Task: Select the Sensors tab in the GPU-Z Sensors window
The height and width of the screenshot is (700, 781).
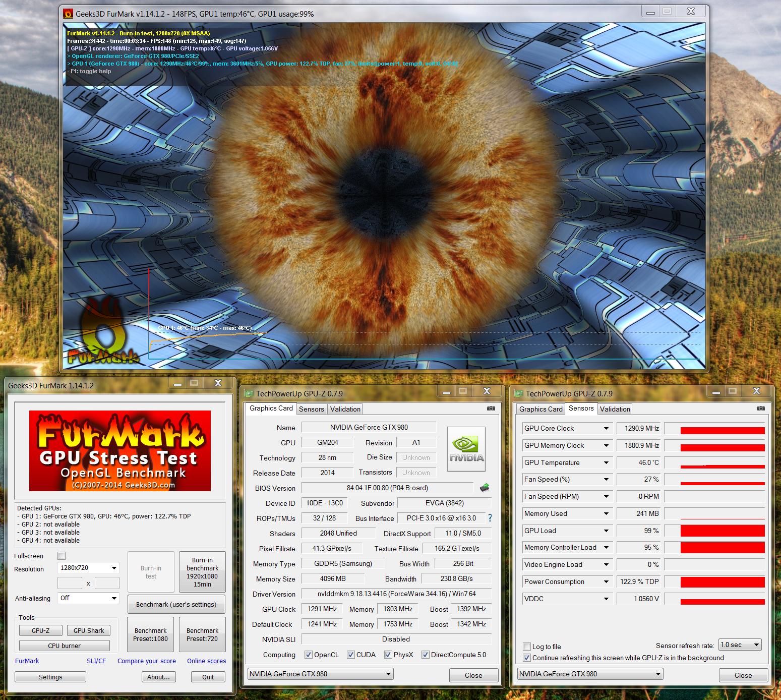Action: (x=581, y=409)
